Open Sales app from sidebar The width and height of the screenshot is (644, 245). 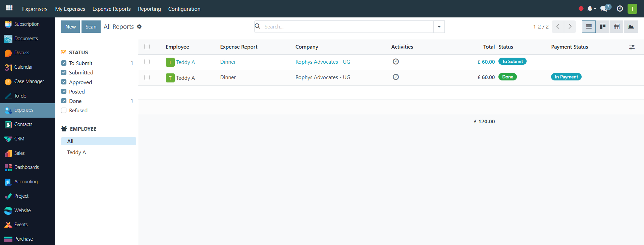28,153
